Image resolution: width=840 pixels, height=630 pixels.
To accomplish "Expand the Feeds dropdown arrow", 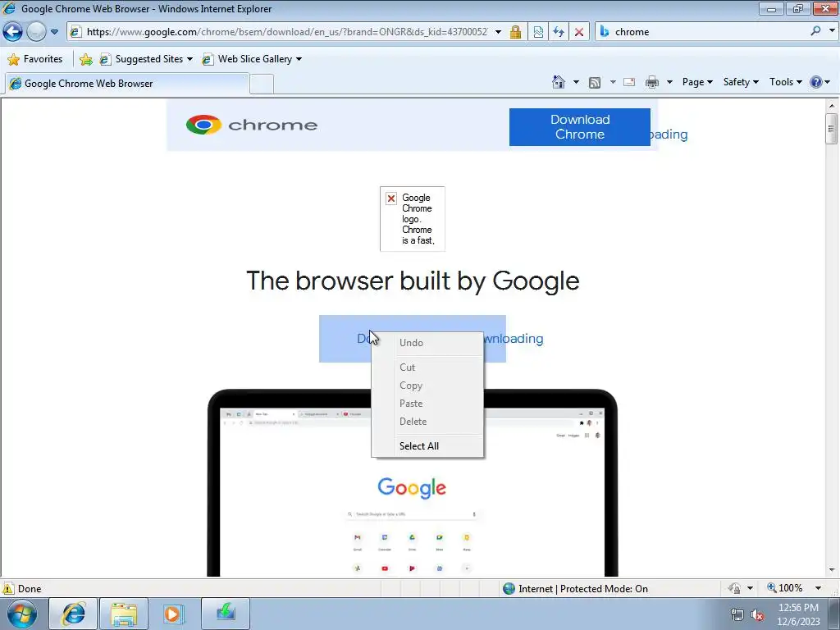I will click(x=613, y=82).
